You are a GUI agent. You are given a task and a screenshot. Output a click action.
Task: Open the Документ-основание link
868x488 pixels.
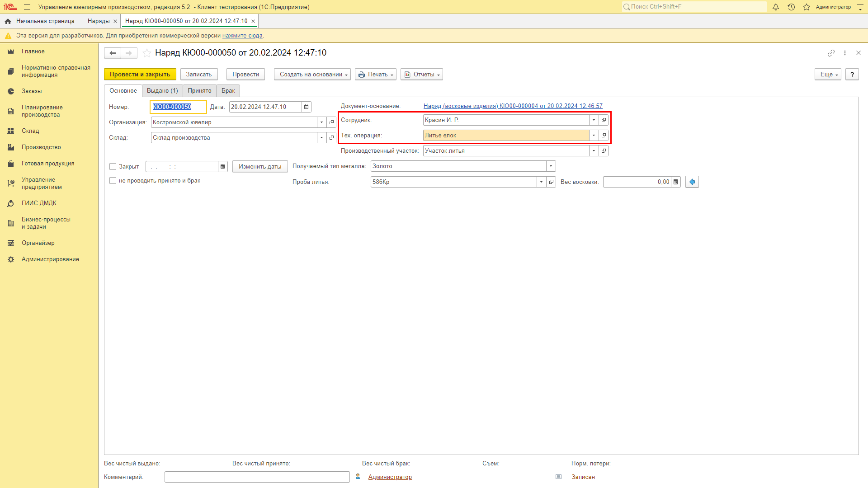click(513, 106)
